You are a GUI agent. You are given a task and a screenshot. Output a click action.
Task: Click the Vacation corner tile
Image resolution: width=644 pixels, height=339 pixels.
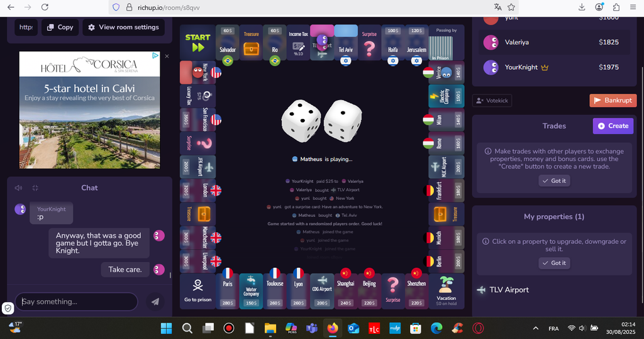[447, 291]
